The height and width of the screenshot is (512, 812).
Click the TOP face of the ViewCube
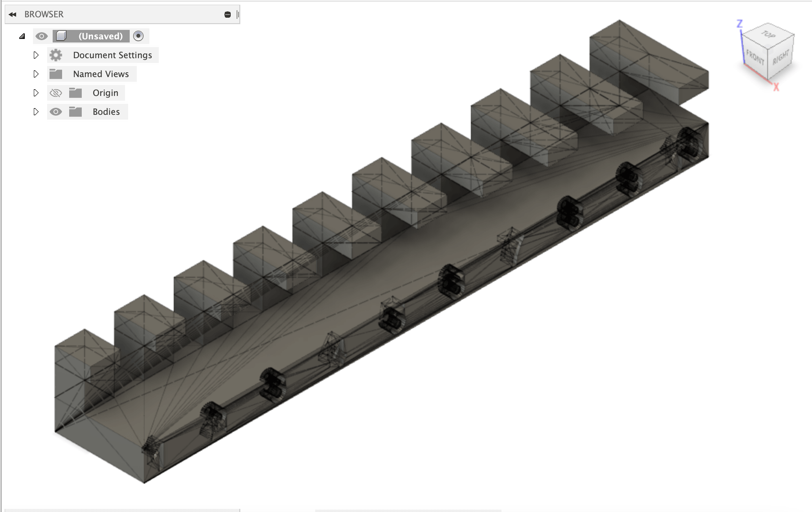pos(768,35)
